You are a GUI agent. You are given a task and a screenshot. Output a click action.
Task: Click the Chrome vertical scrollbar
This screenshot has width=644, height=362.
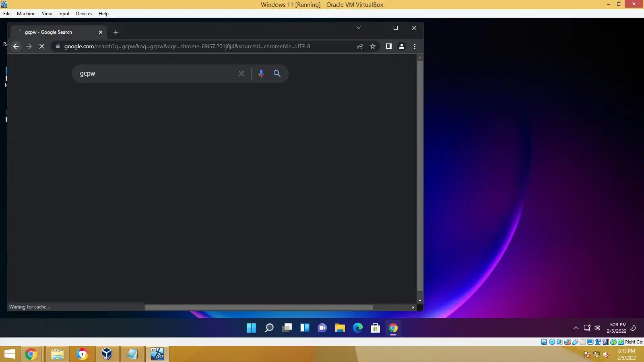tap(420, 175)
